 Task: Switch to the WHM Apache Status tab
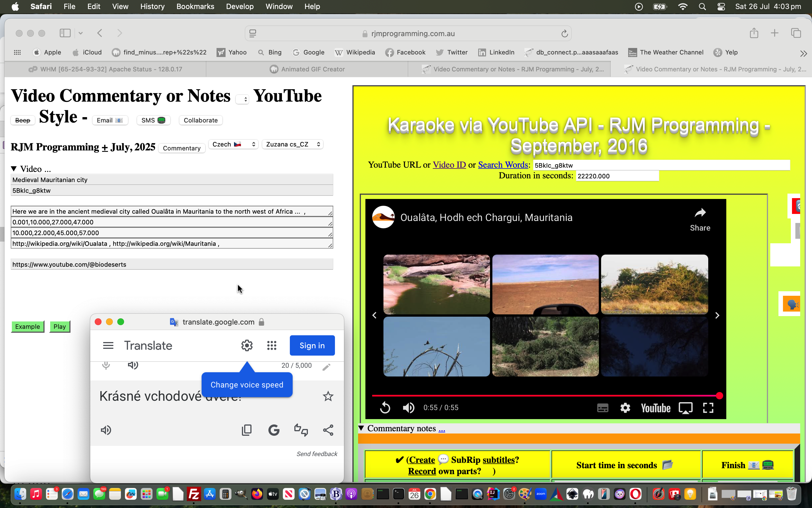click(x=105, y=69)
